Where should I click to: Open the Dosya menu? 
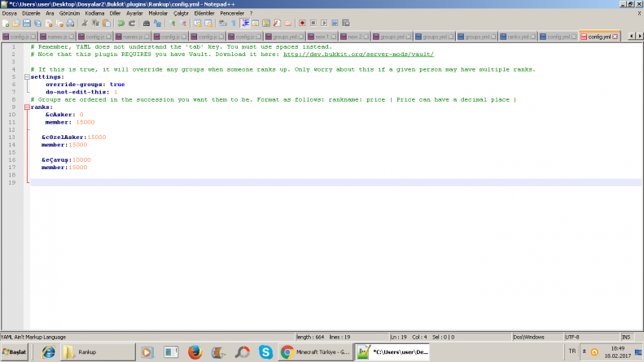(10, 13)
